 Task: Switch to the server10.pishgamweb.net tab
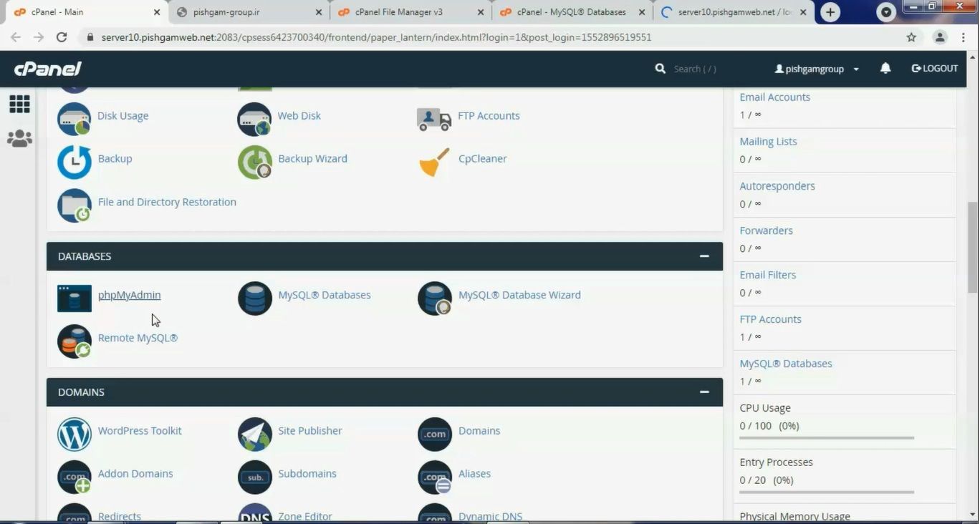click(x=735, y=12)
